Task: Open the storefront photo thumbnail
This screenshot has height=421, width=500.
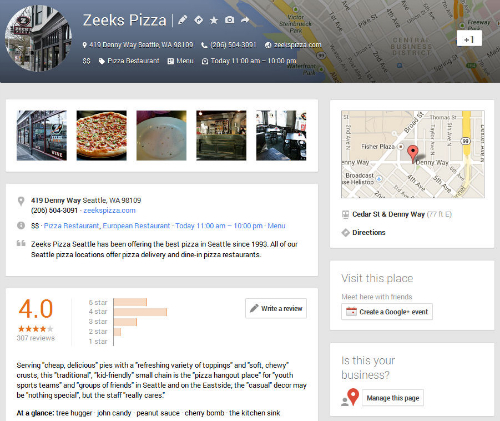Action: pos(42,135)
